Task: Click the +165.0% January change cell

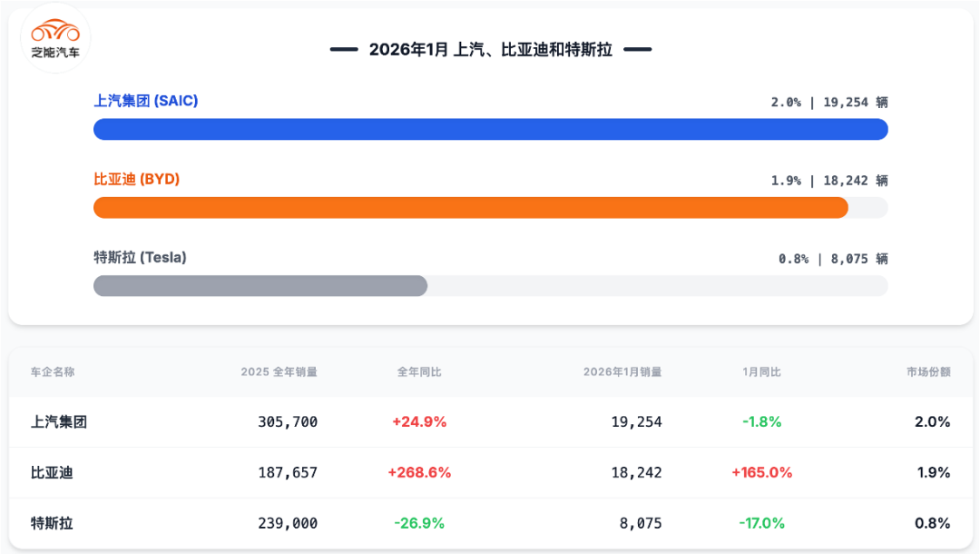Action: pos(762,472)
